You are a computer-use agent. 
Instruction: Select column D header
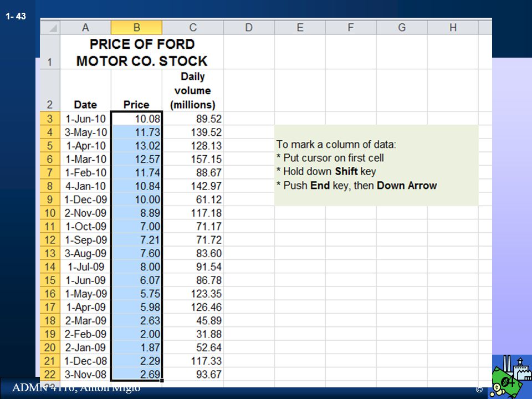coord(249,27)
